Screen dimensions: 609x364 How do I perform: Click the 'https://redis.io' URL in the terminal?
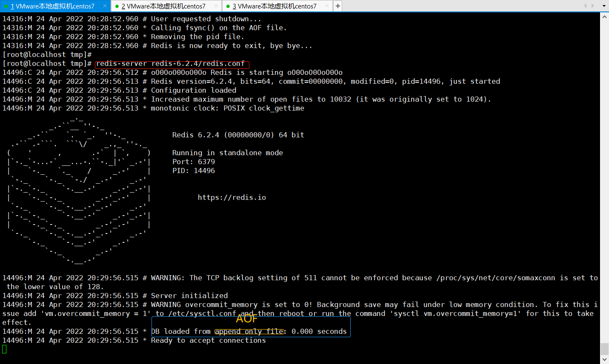[x=232, y=197]
